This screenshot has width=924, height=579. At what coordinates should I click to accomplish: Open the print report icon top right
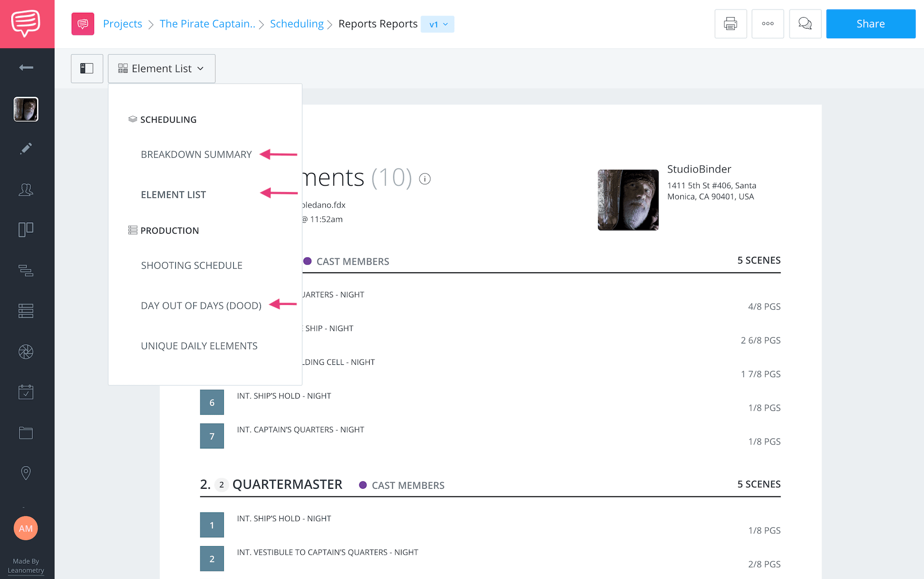coord(731,24)
